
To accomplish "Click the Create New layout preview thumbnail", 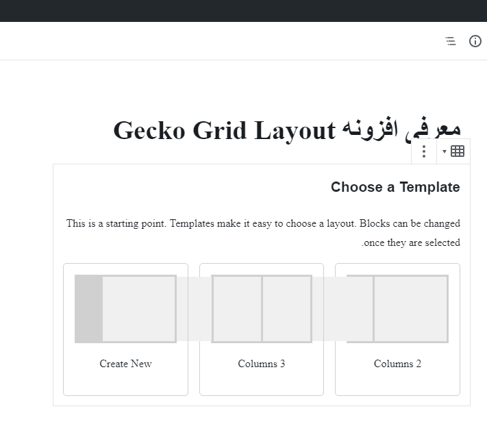I will coord(125,309).
